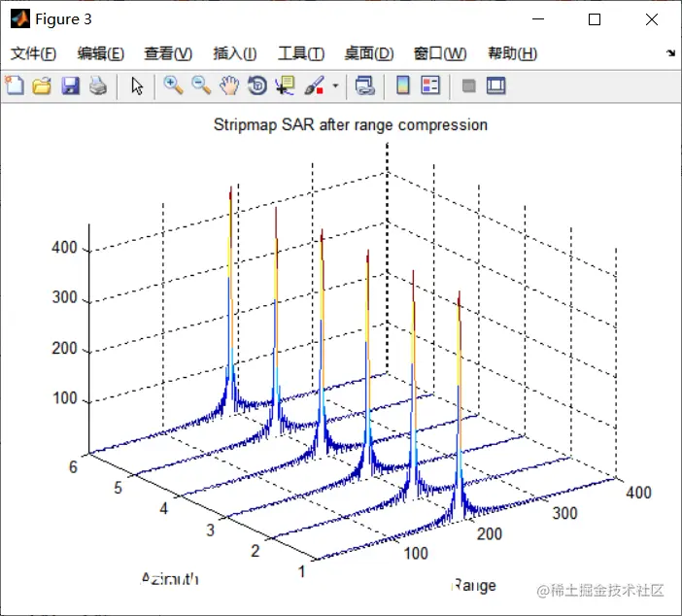682x616 pixels.
Task: Open the 工具(T) menu
Action: (x=301, y=53)
